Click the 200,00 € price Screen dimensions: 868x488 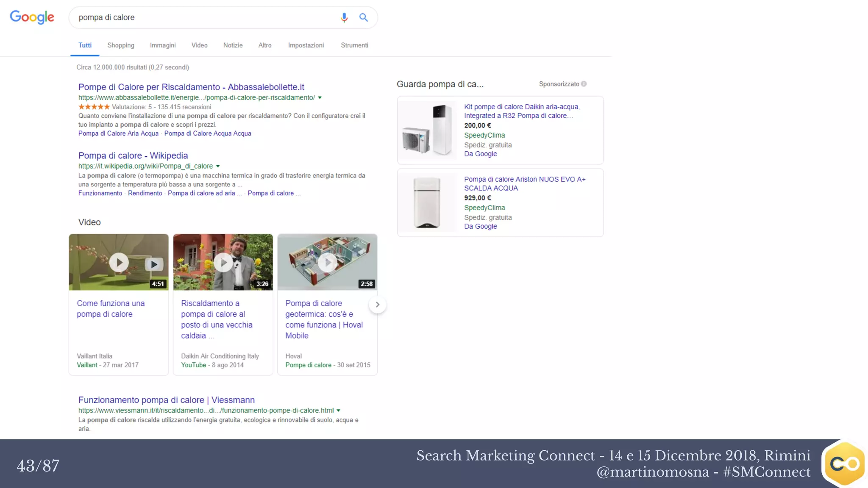(477, 126)
